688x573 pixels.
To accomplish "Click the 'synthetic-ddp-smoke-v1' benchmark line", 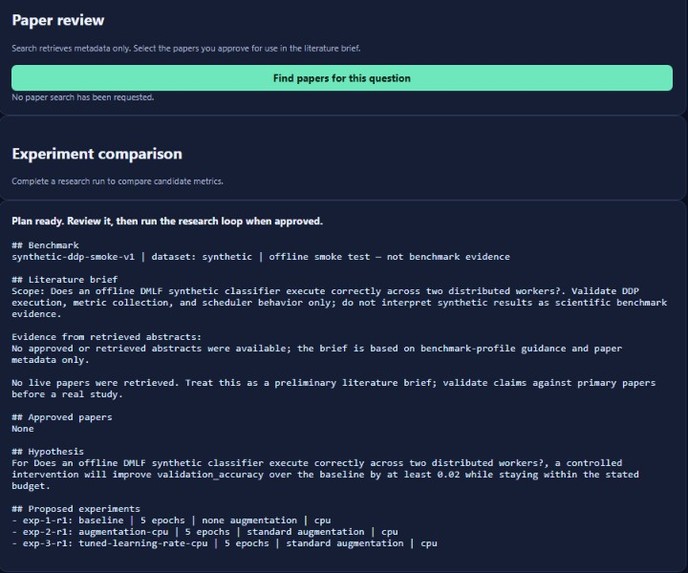I will point(261,257).
